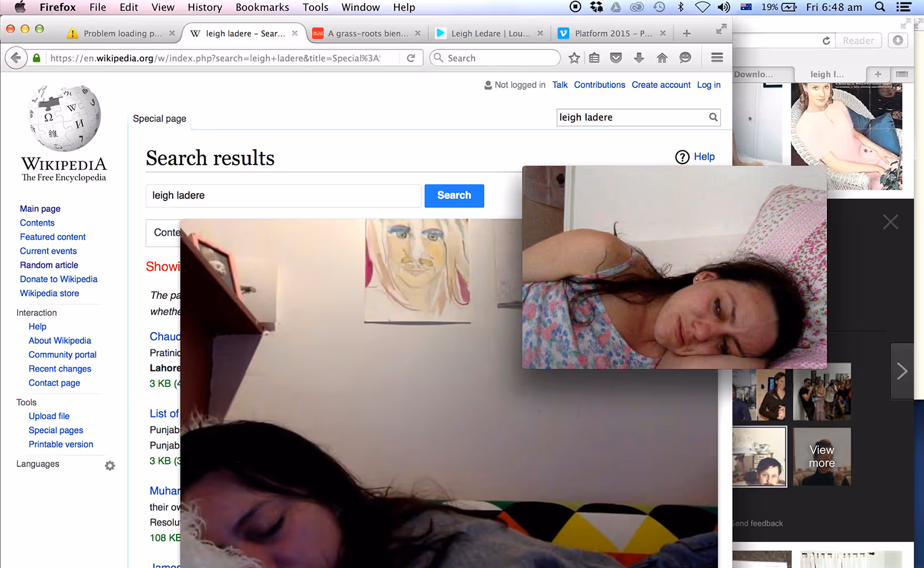Open the Help question mark icon
Screen dimensions: 924x568
[682, 157]
